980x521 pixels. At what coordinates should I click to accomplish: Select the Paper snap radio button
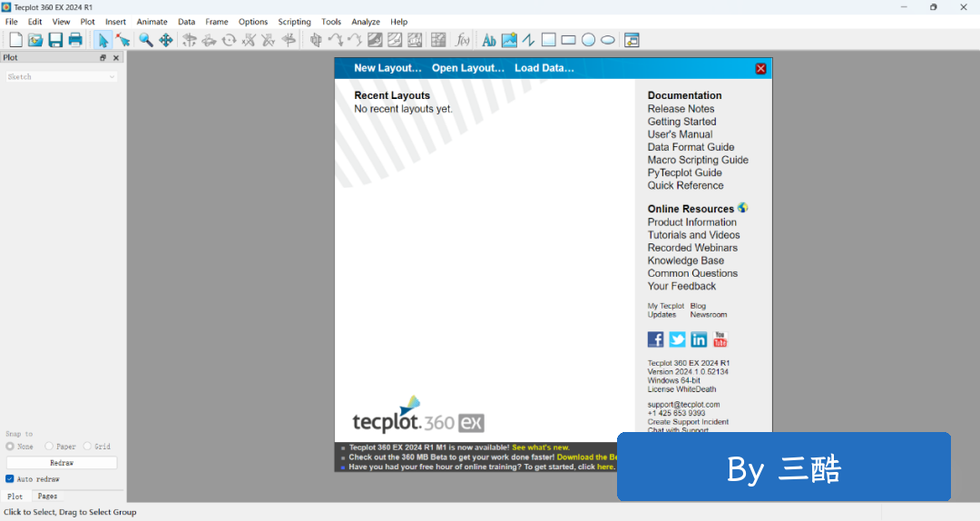[x=49, y=446]
